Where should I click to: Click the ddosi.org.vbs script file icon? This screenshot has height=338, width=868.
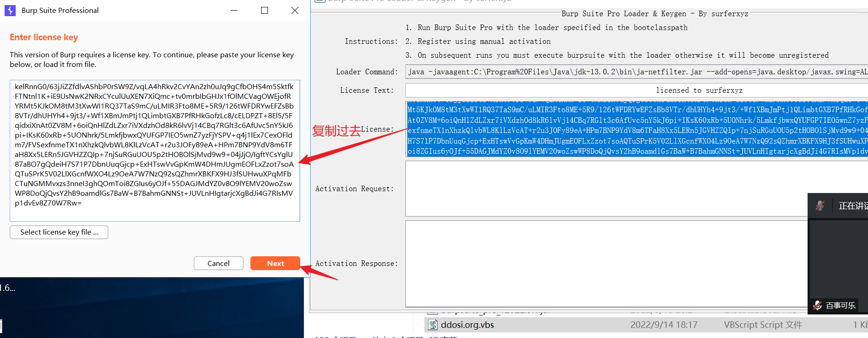click(433, 325)
